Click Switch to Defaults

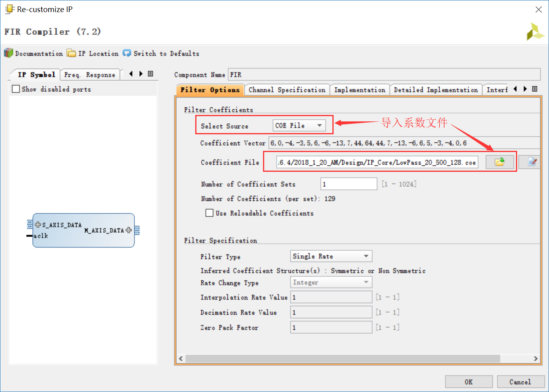coord(161,53)
